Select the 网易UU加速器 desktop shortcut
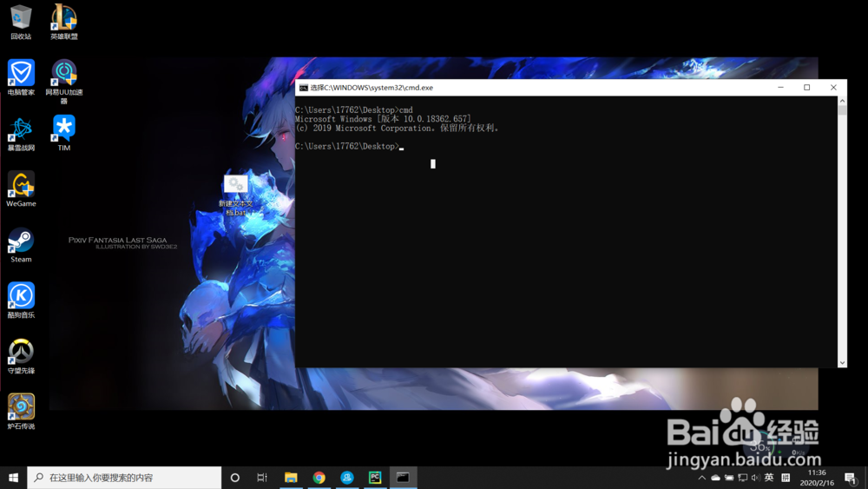This screenshot has width=868, height=489. click(x=64, y=82)
